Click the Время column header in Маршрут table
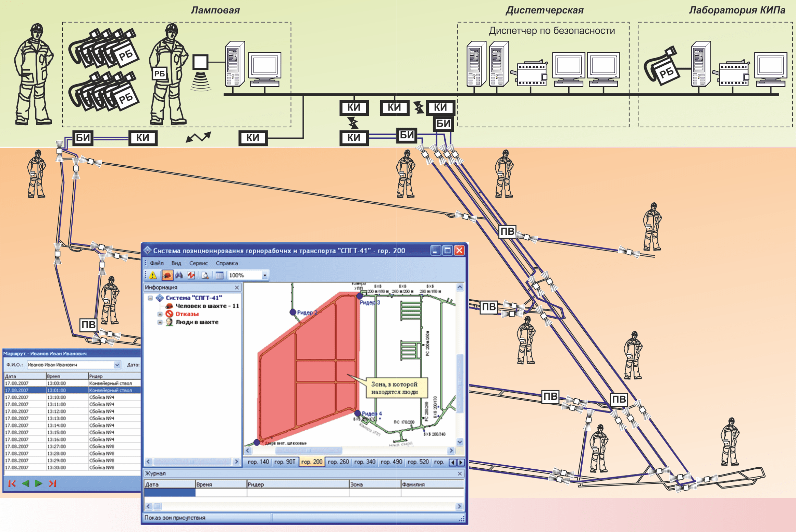The image size is (796, 532). tap(67, 376)
